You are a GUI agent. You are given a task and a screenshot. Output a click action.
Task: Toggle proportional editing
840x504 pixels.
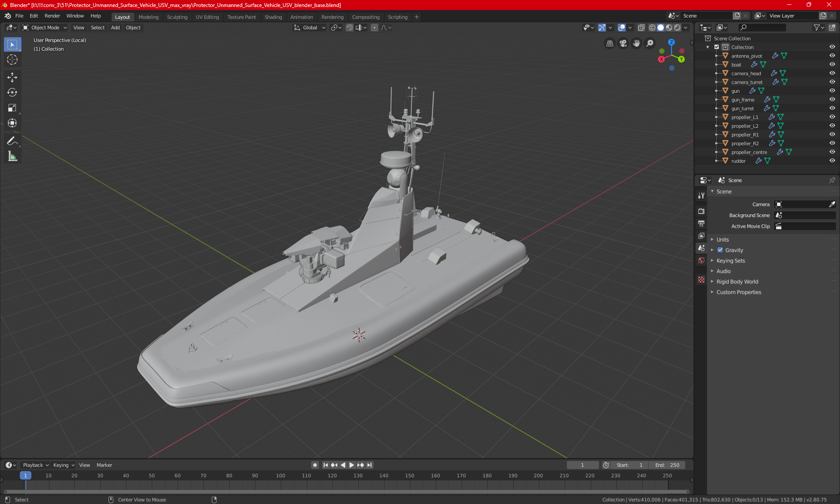pyautogui.click(x=374, y=28)
